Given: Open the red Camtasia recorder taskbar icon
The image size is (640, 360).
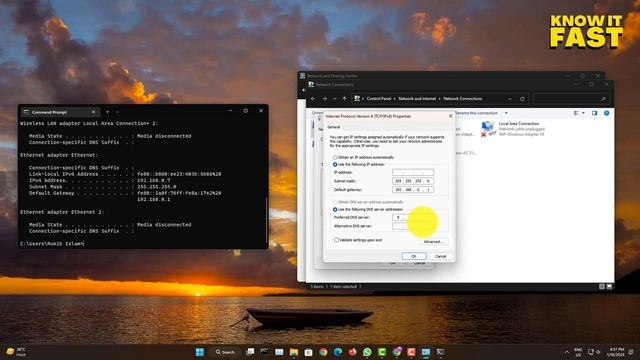Looking at the screenshot, I should (411, 352).
